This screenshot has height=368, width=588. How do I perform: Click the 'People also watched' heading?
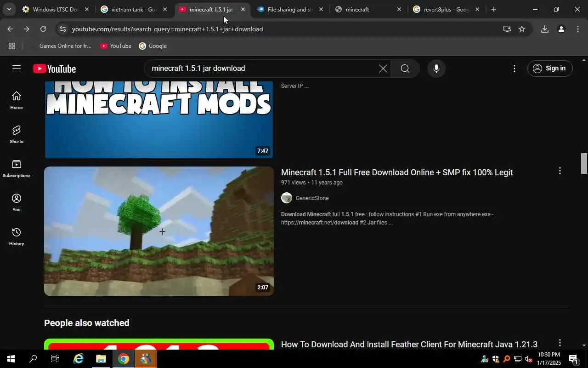point(87,323)
